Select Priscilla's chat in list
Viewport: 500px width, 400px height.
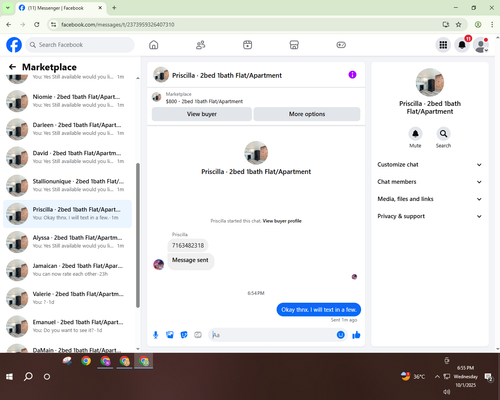[x=67, y=214]
